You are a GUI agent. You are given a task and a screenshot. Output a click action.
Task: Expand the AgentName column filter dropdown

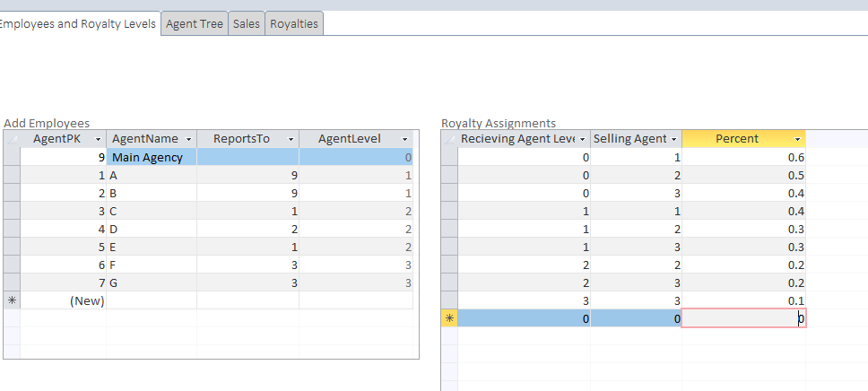pos(188,139)
